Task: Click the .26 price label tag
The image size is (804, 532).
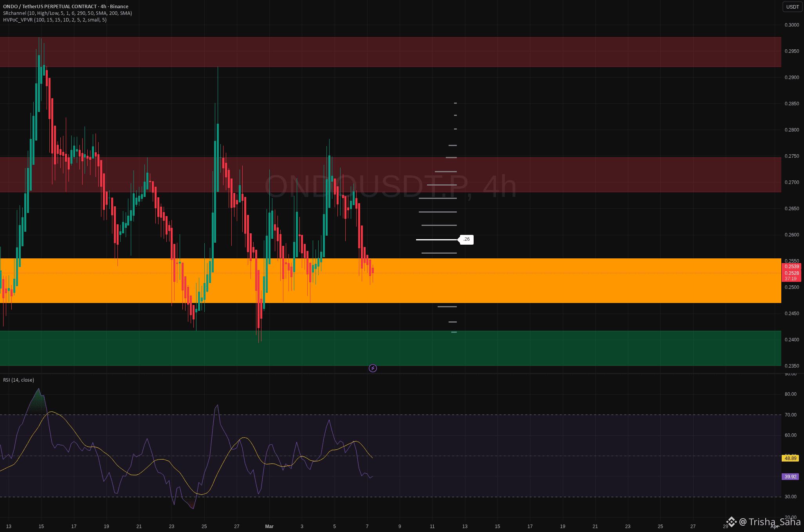Action: 466,239
